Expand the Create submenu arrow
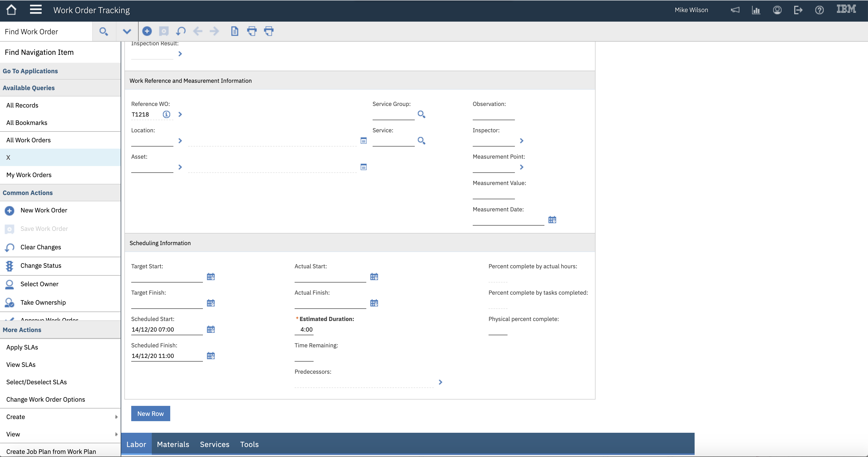The image size is (868, 457). coord(116,417)
